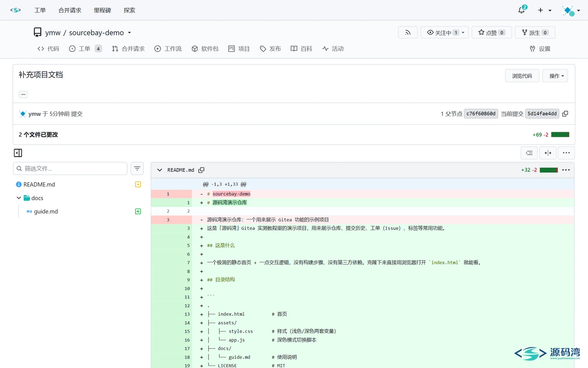Copy the README.md file path

[201, 170]
